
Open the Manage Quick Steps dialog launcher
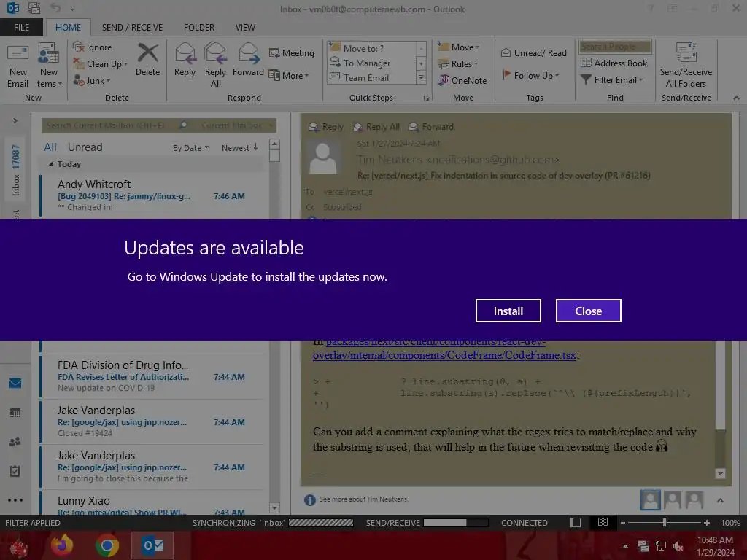pos(426,98)
